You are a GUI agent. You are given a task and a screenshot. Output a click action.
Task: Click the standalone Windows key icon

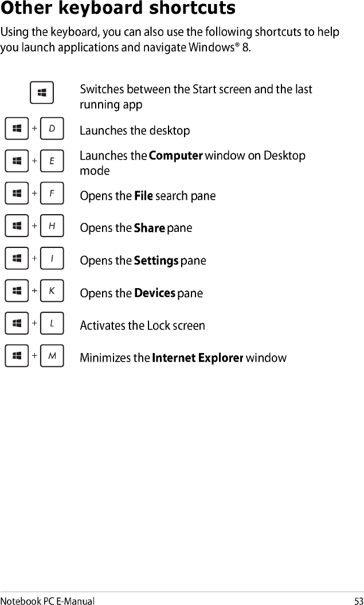[x=42, y=93]
